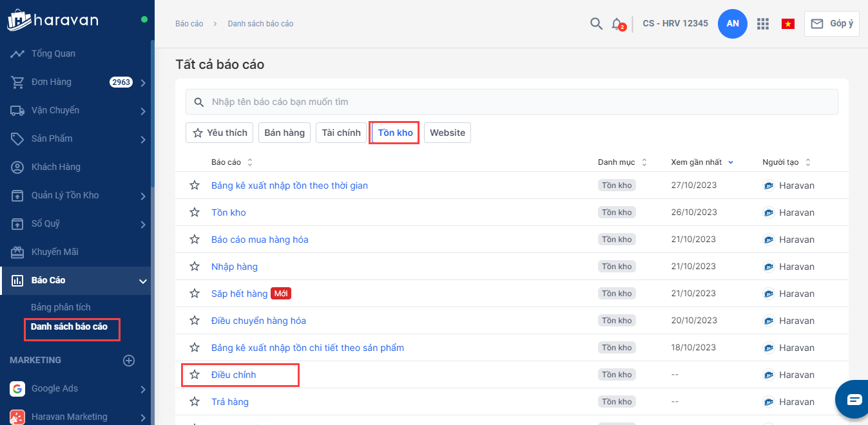Image resolution: width=868 pixels, height=425 pixels.
Task: Click the AN user avatar
Action: pos(732,24)
